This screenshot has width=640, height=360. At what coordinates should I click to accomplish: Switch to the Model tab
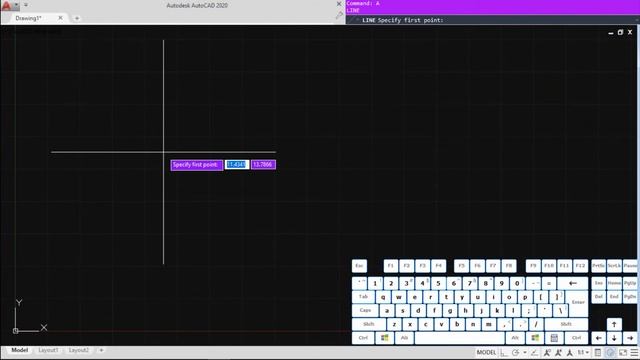20,350
